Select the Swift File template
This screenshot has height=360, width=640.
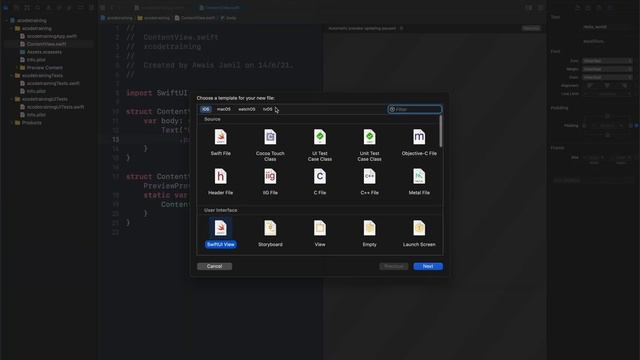tap(220, 142)
